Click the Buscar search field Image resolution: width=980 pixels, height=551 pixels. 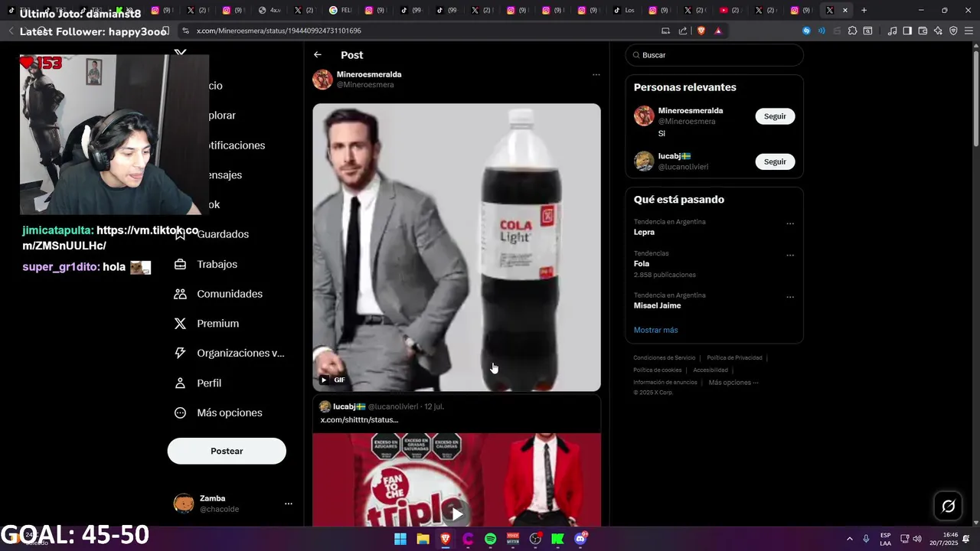point(714,55)
